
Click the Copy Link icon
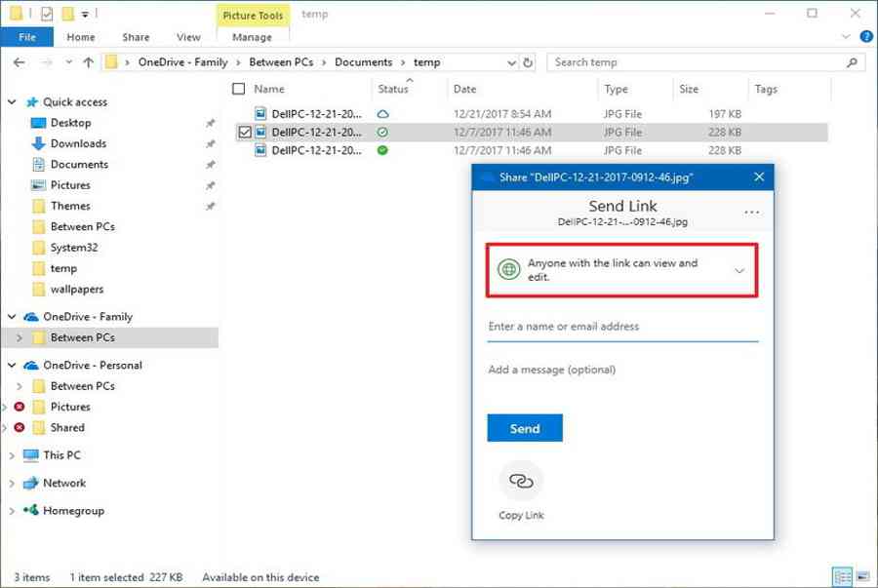[x=521, y=482]
